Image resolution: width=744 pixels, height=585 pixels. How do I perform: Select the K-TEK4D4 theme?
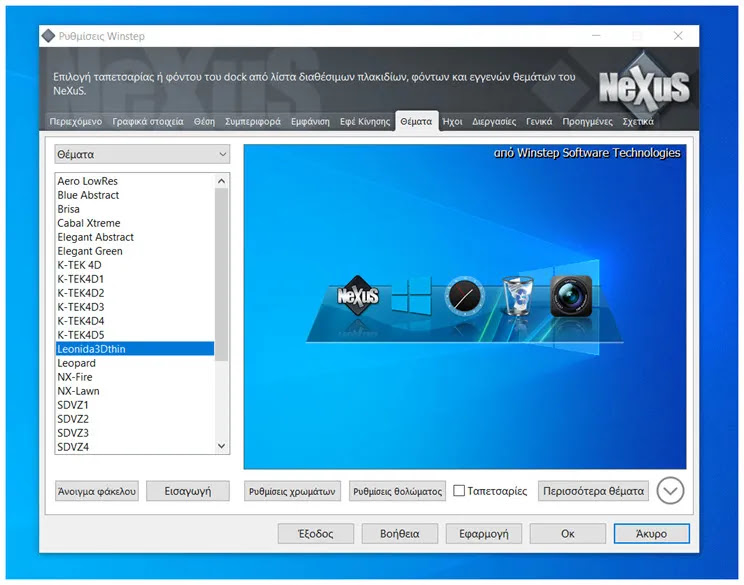(x=135, y=321)
